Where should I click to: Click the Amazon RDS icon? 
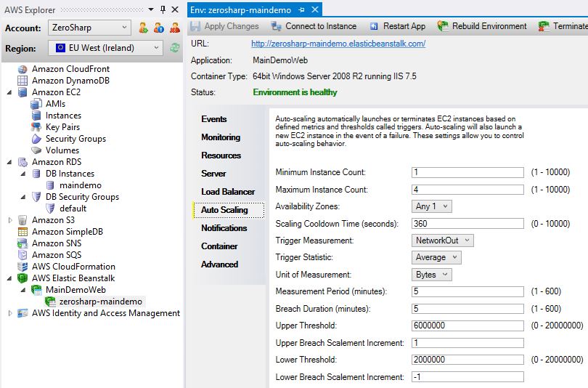pos(23,162)
